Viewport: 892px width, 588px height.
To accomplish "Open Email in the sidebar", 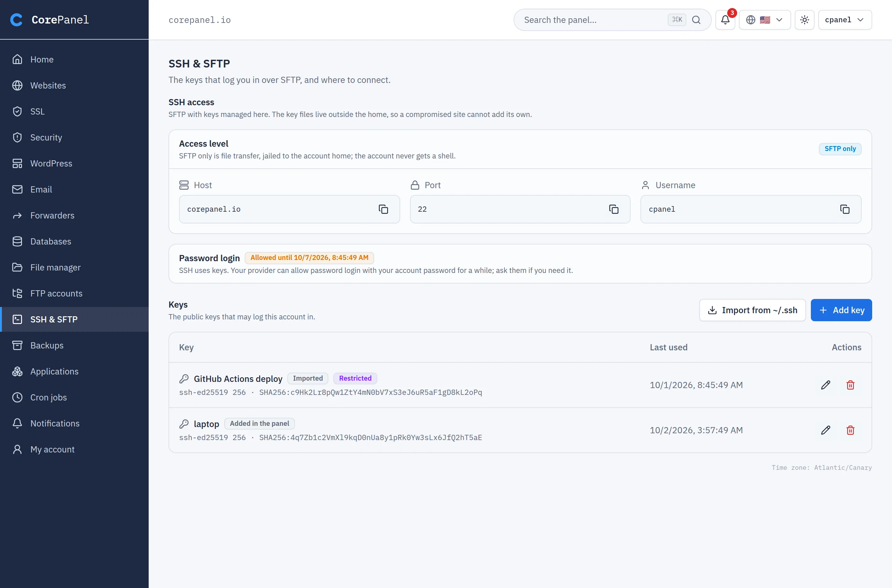I will coord(74,189).
